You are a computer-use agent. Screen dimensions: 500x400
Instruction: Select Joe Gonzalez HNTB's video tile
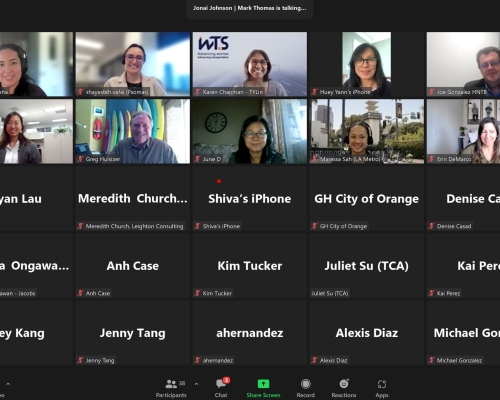pos(463,64)
